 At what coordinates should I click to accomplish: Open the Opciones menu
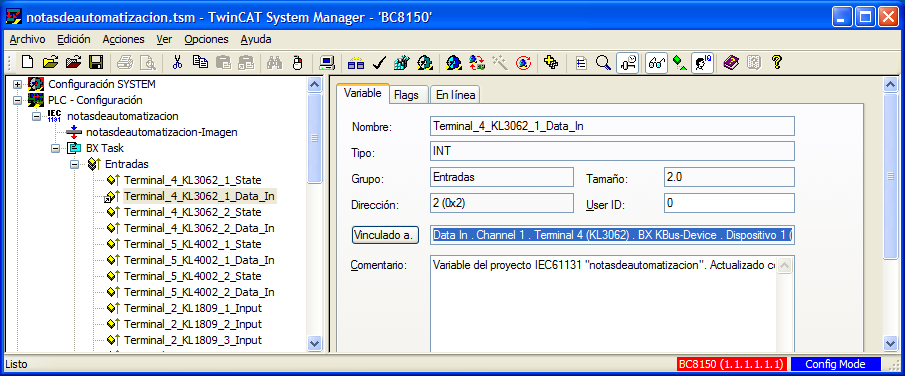pyautogui.click(x=206, y=39)
